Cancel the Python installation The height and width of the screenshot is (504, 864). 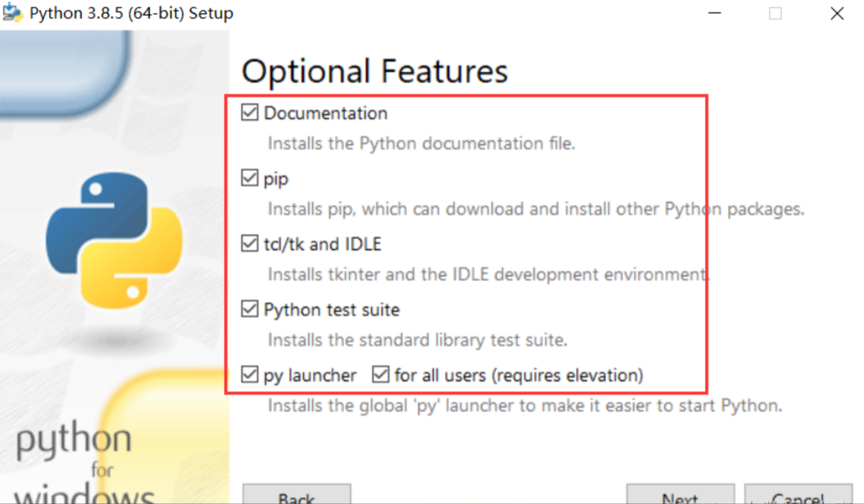point(799,494)
